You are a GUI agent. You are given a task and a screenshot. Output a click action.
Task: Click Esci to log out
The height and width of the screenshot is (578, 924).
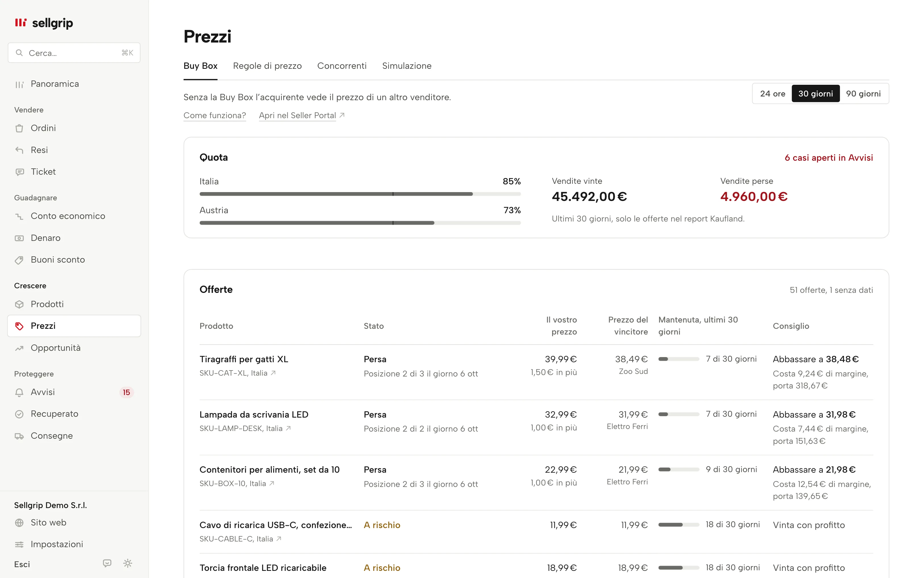click(x=22, y=564)
